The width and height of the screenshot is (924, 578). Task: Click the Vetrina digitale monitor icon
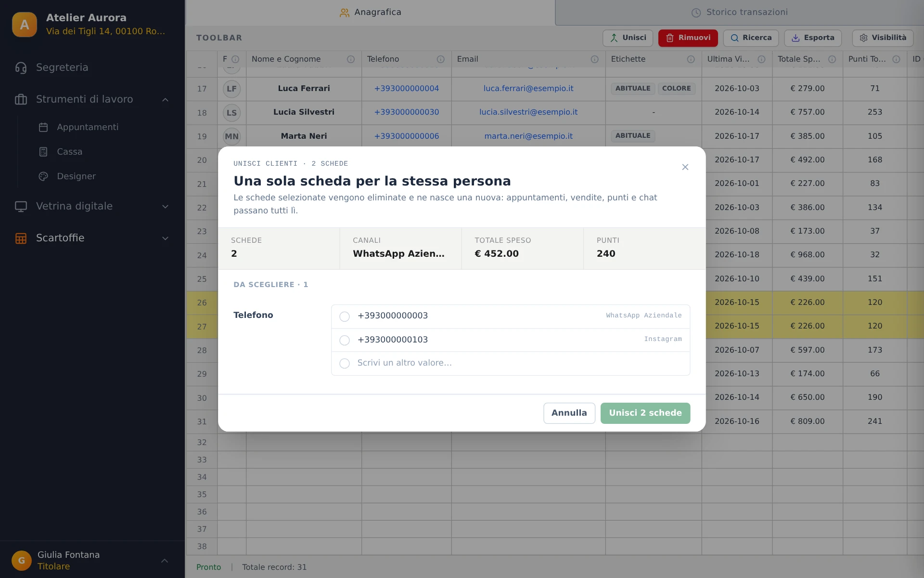[x=21, y=206]
